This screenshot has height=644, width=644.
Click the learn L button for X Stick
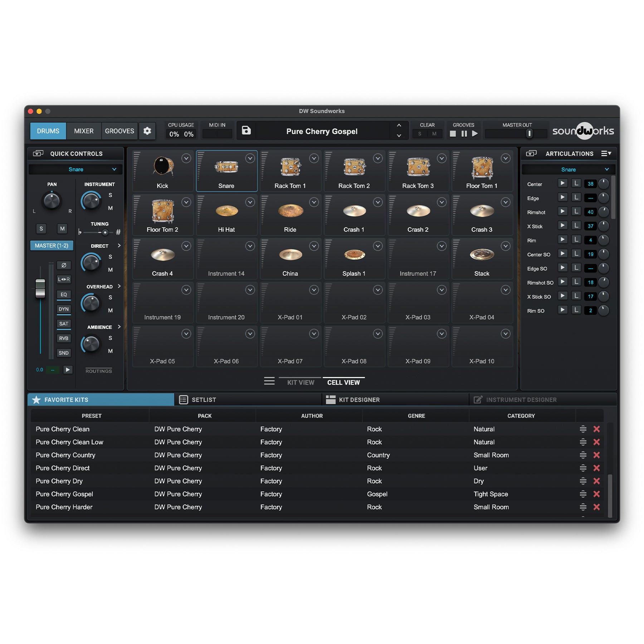coord(576,225)
